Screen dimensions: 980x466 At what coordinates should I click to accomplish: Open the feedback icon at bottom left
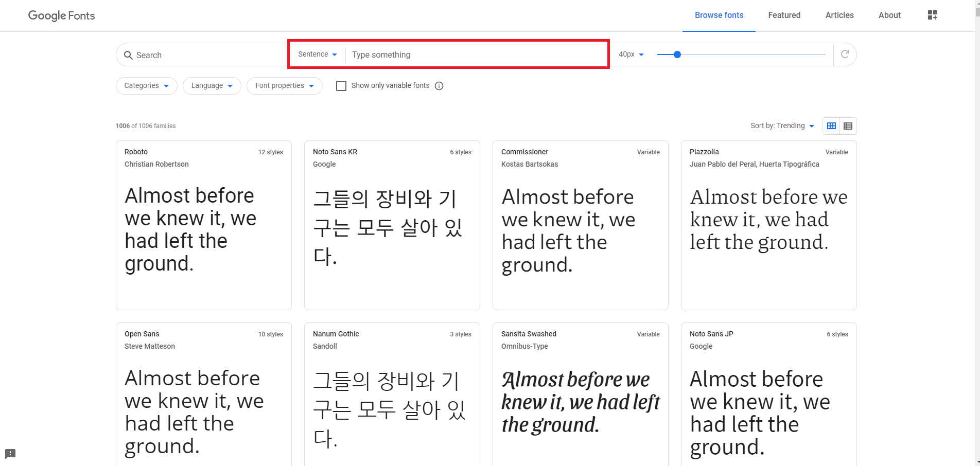(x=10, y=454)
